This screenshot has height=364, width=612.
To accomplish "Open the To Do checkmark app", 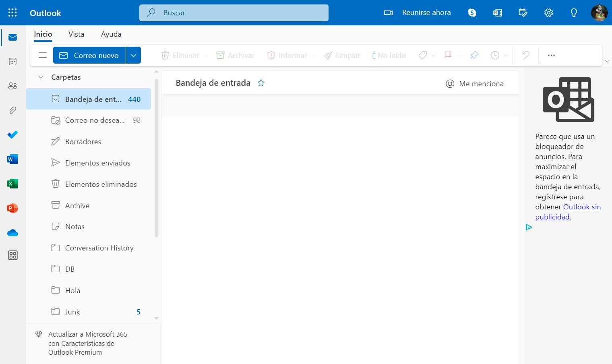I will [x=12, y=134].
